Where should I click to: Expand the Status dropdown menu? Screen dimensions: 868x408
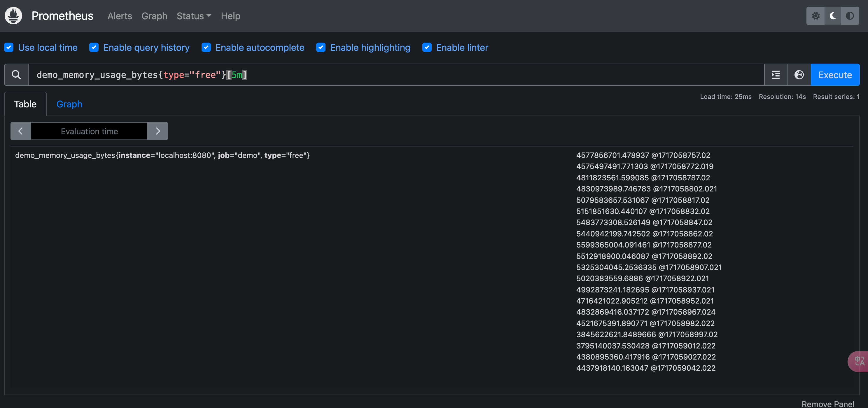194,16
